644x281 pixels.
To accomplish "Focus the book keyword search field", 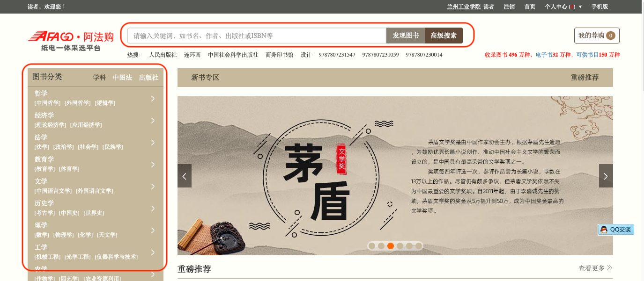I will point(257,36).
